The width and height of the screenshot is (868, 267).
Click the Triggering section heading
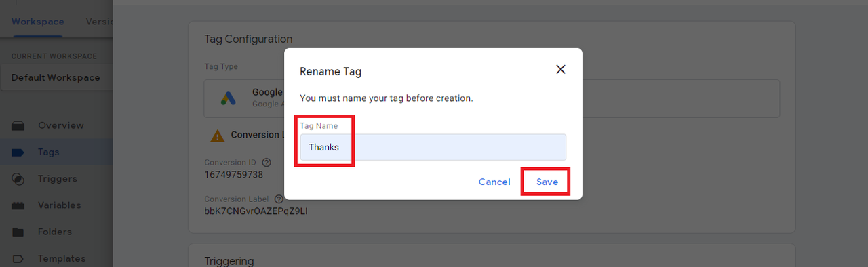point(229,261)
